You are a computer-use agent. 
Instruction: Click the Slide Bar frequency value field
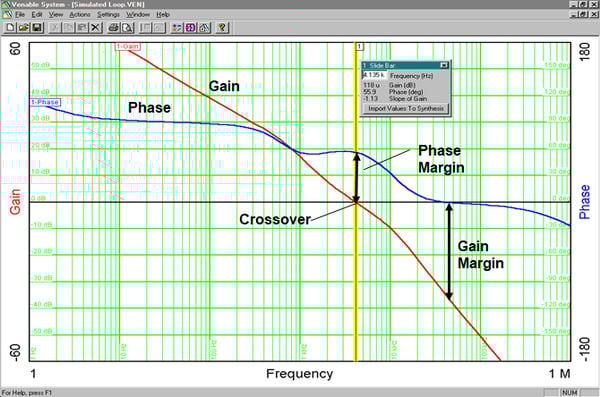click(374, 75)
